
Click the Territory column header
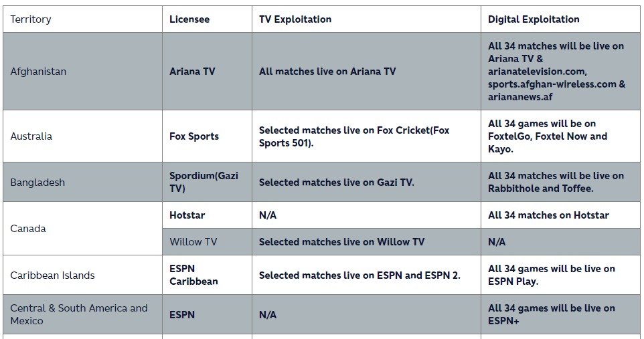31,19
